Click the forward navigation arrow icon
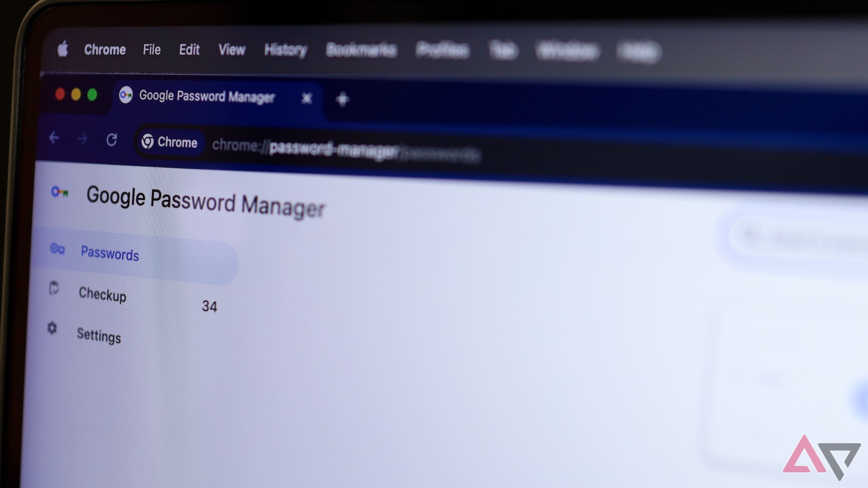 click(82, 138)
